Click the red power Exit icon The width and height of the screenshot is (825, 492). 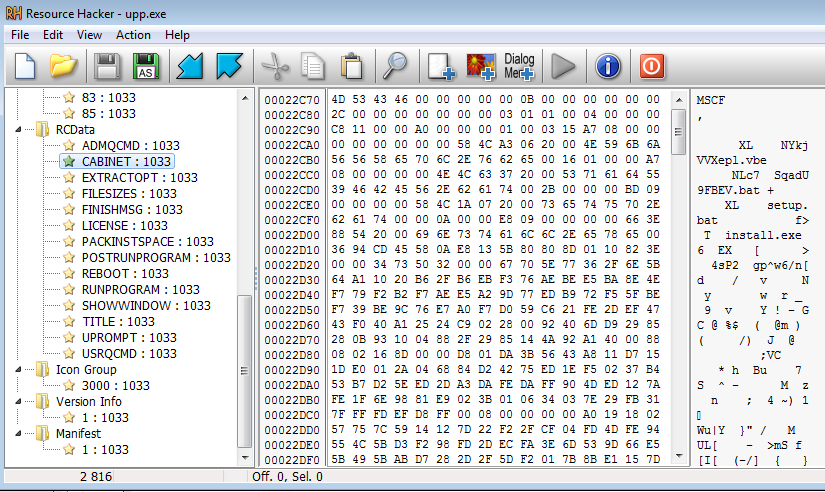(652, 66)
